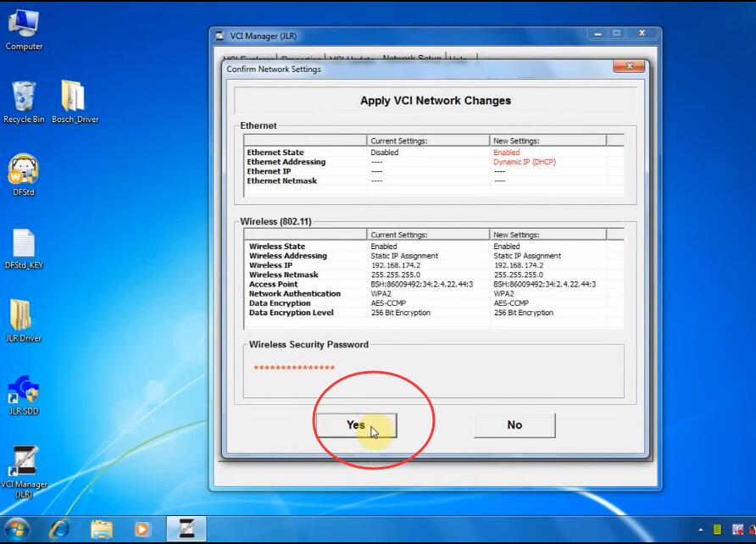This screenshot has height=544, width=756.
Task: Close the Confirm Network Settings dialog
Action: click(629, 66)
